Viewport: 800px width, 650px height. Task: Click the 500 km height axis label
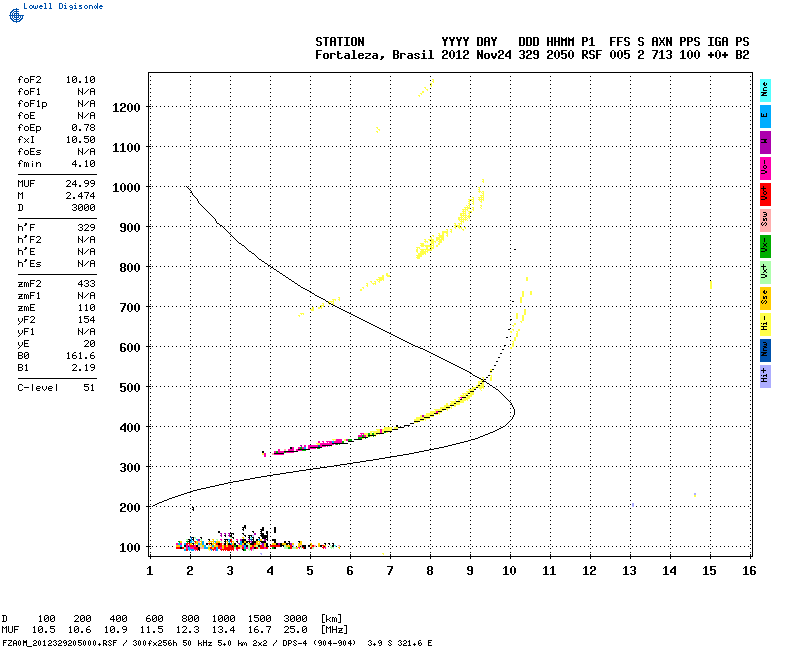point(130,388)
